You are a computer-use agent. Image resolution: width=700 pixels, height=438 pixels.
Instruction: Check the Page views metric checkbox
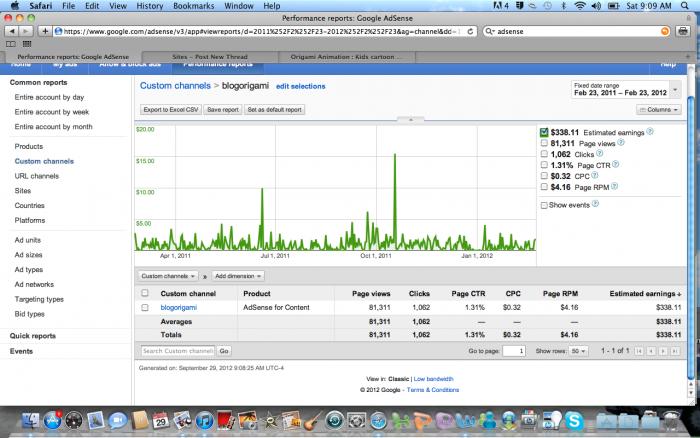tap(544, 143)
